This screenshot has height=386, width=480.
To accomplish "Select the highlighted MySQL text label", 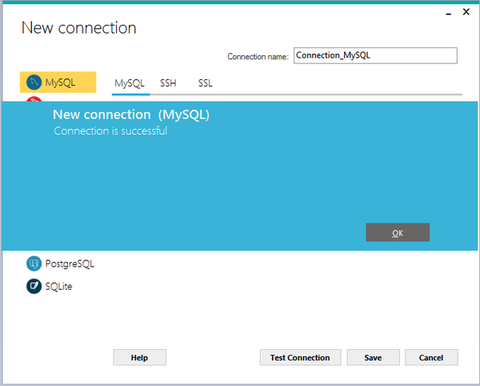I will pyautogui.click(x=60, y=82).
